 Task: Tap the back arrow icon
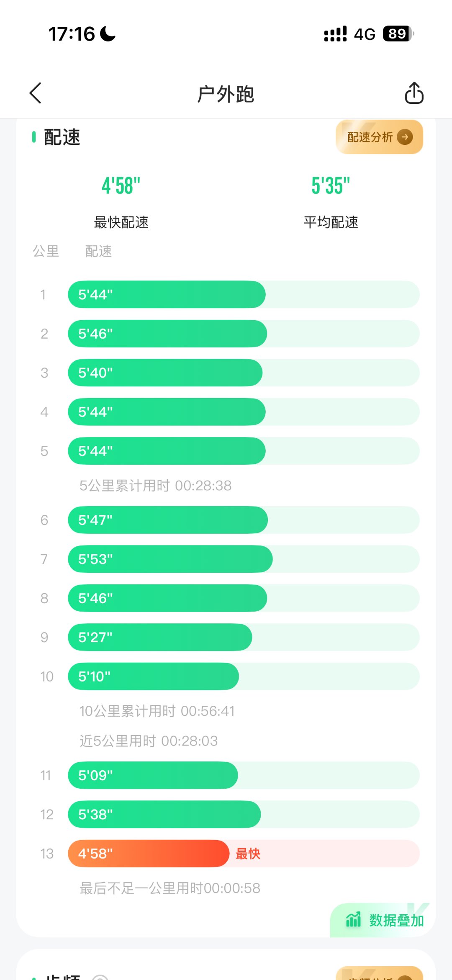(36, 93)
